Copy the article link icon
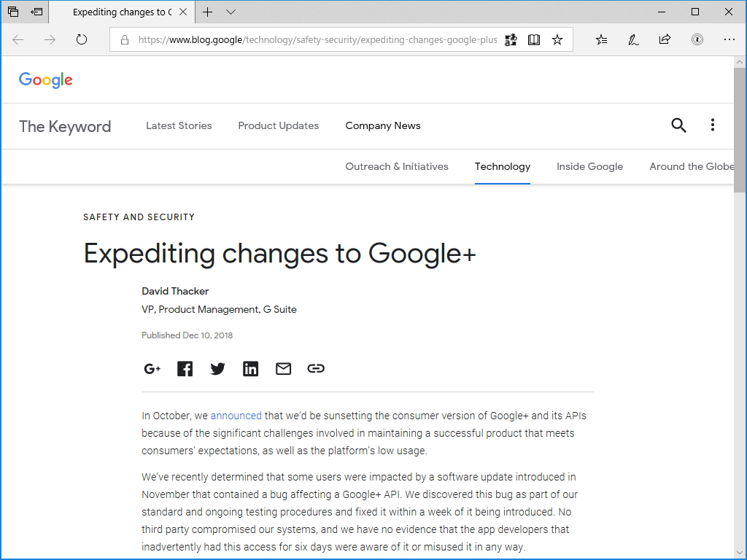 [316, 368]
